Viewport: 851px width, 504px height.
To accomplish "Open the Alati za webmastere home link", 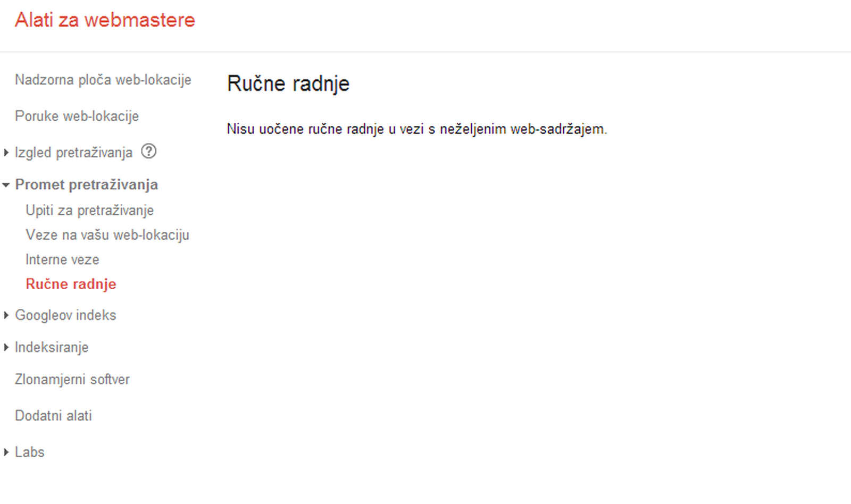I will 105,20.
